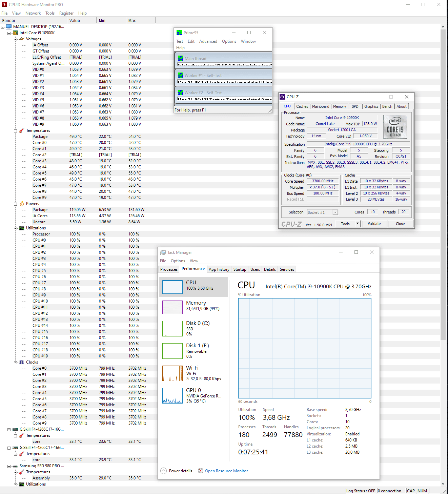Viewport: 448px width, 494px height.
Task: Click the Open Resource Monitor icon
Action: pyautogui.click(x=201, y=471)
